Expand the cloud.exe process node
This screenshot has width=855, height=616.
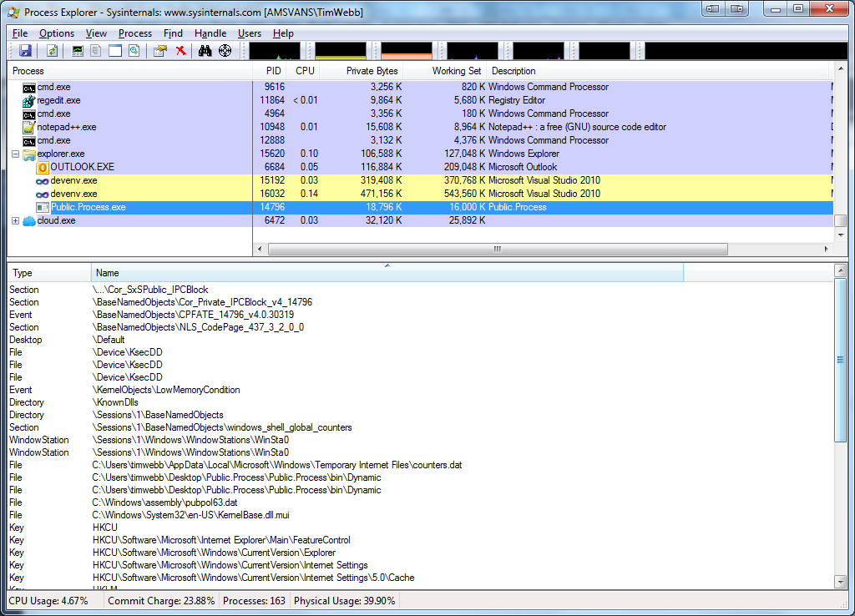click(x=14, y=220)
